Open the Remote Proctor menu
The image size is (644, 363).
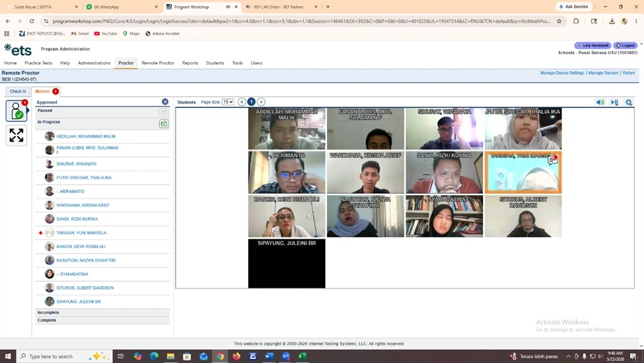click(x=158, y=63)
